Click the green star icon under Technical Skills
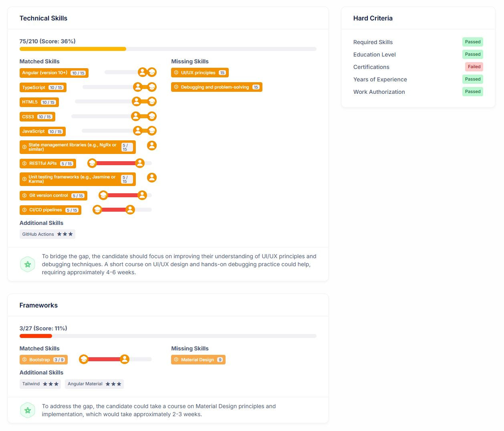This screenshot has height=431, width=504. point(28,264)
